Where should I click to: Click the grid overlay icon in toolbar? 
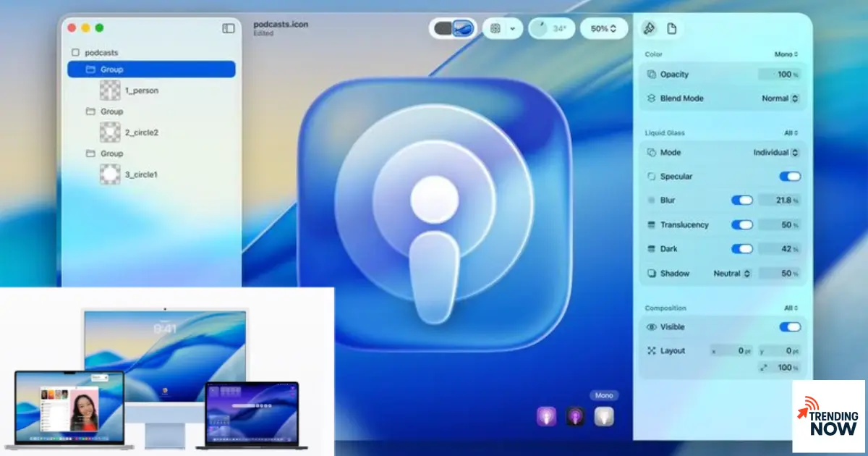(x=495, y=29)
